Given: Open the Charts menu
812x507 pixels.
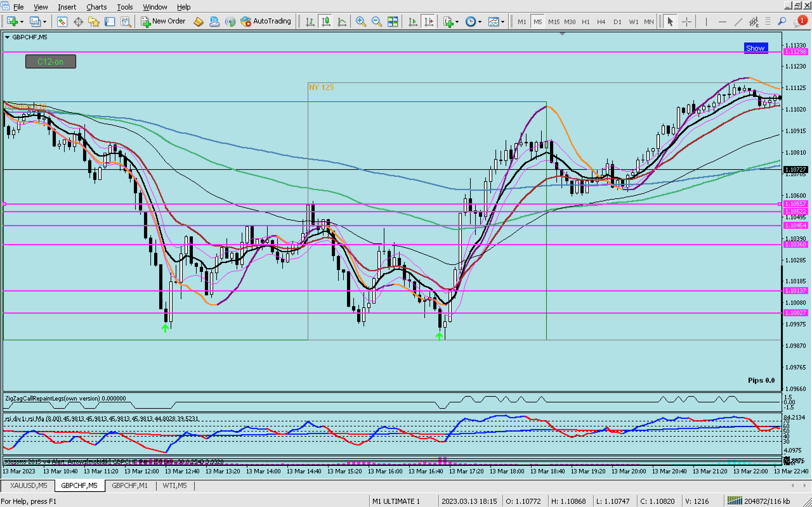Looking at the screenshot, I should (x=96, y=7).
